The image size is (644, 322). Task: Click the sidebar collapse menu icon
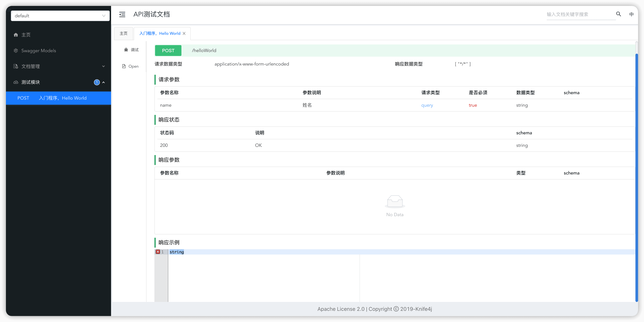click(122, 14)
